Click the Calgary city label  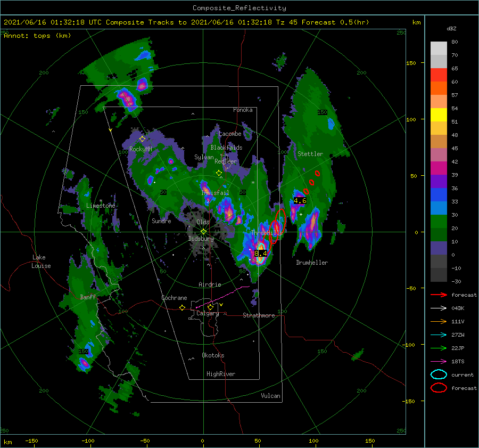(x=208, y=313)
